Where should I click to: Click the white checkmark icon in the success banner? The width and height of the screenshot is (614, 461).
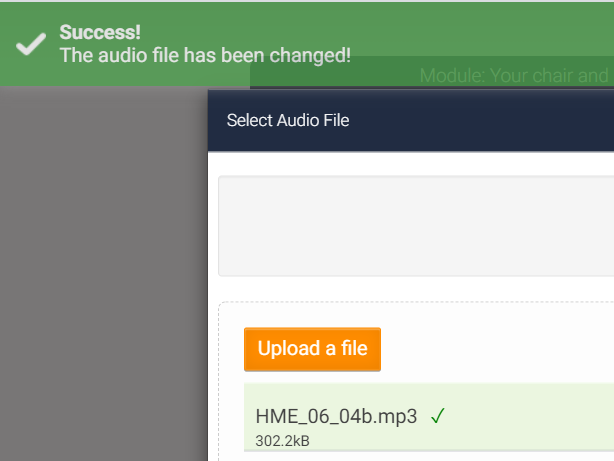tap(31, 44)
